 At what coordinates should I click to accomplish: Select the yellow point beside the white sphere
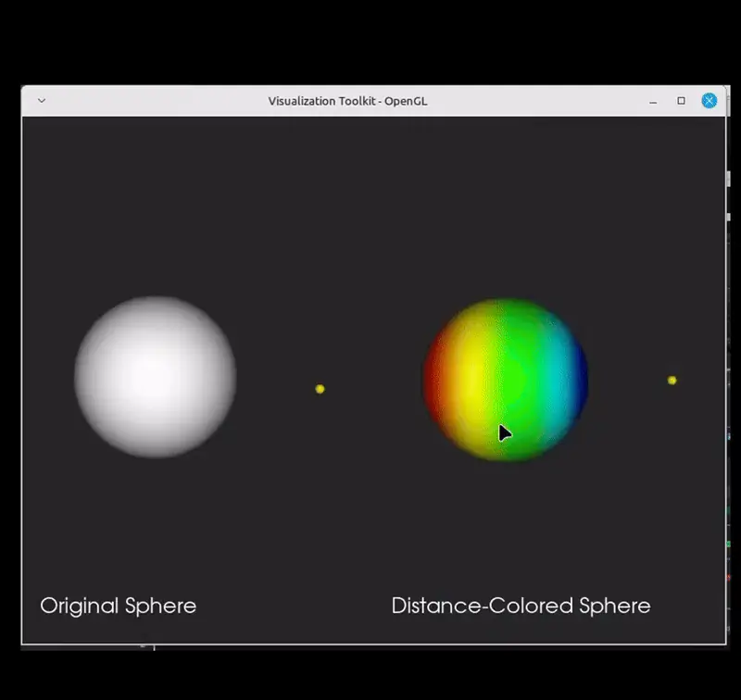coord(320,389)
